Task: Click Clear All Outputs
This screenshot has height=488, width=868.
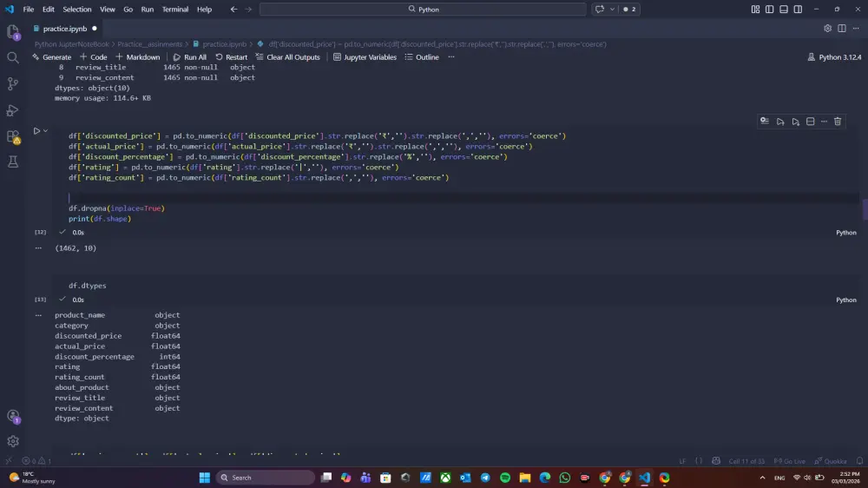Action: tap(288, 57)
